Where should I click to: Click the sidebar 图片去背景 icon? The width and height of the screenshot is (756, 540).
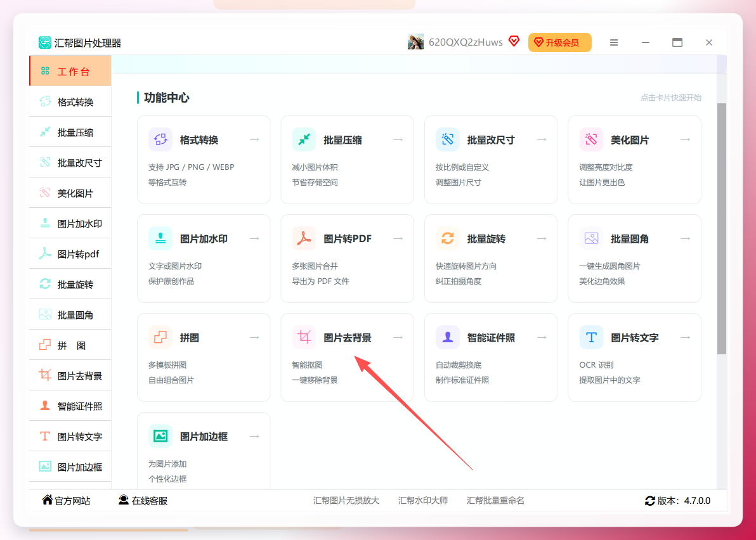[45, 375]
